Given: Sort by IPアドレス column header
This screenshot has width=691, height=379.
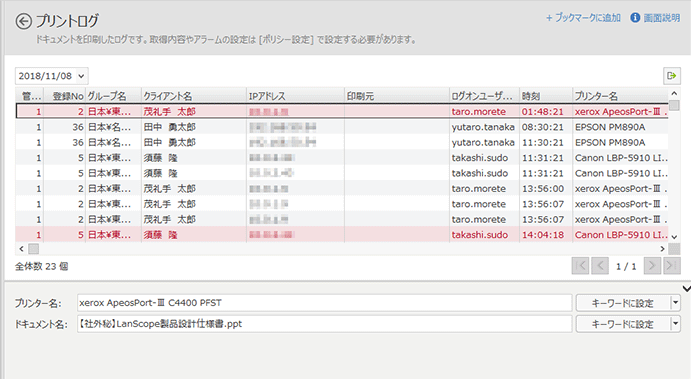Looking at the screenshot, I should [295, 96].
